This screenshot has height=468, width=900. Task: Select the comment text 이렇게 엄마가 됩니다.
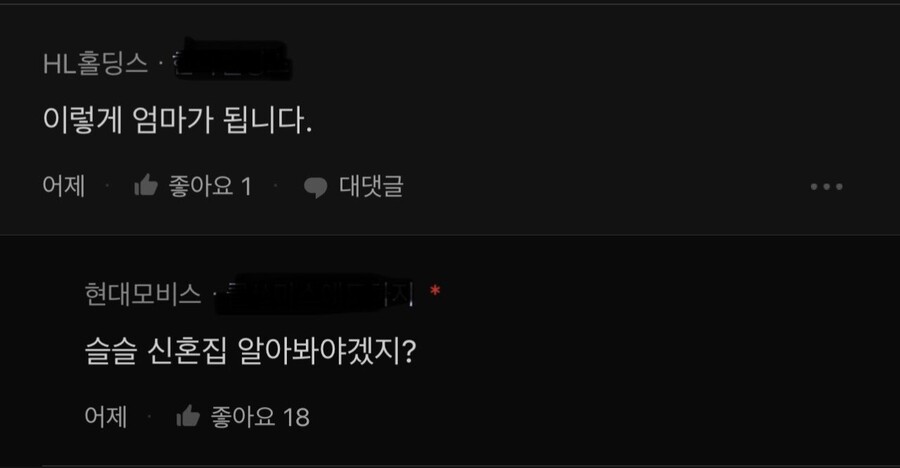pos(178,120)
